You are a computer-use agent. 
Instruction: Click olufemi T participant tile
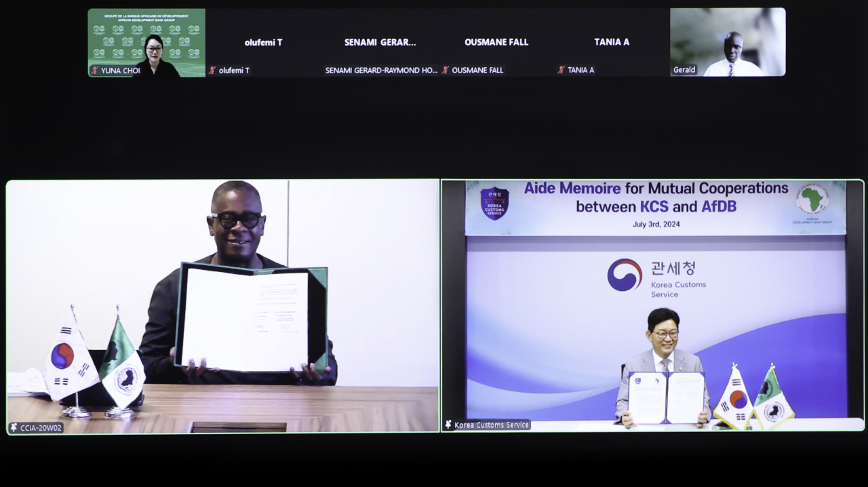tap(263, 42)
